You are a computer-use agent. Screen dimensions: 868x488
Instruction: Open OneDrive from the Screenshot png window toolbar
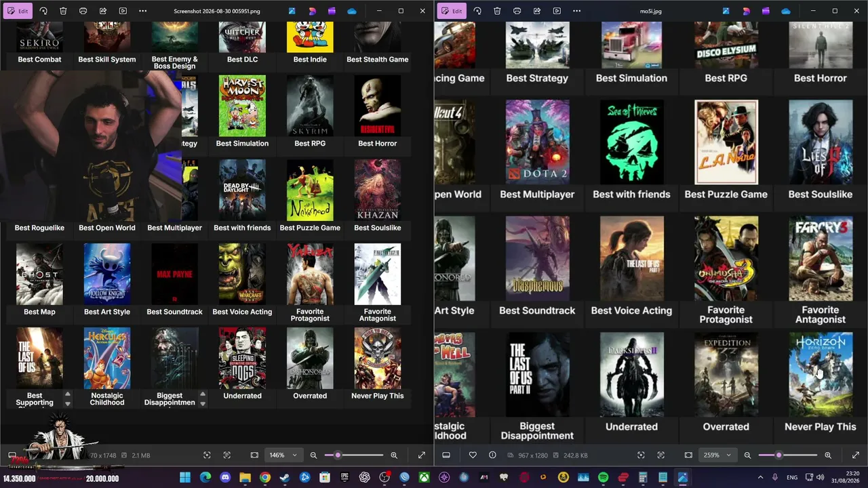coord(352,11)
